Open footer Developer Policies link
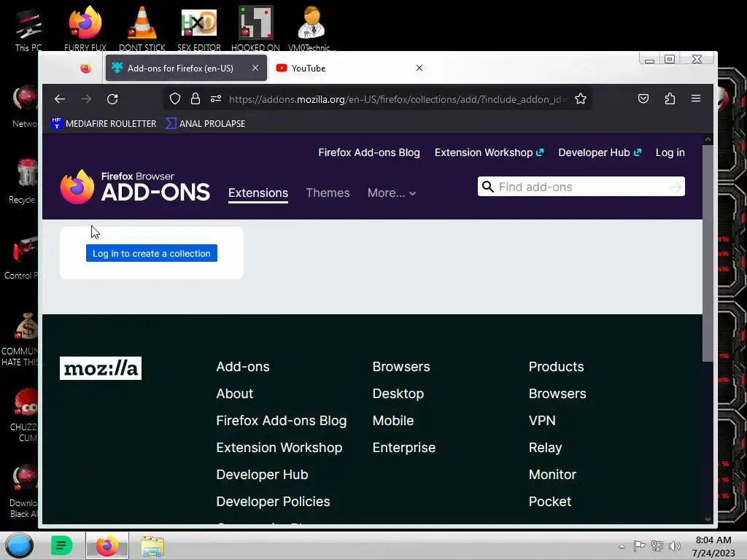The height and width of the screenshot is (560, 747). [273, 502]
